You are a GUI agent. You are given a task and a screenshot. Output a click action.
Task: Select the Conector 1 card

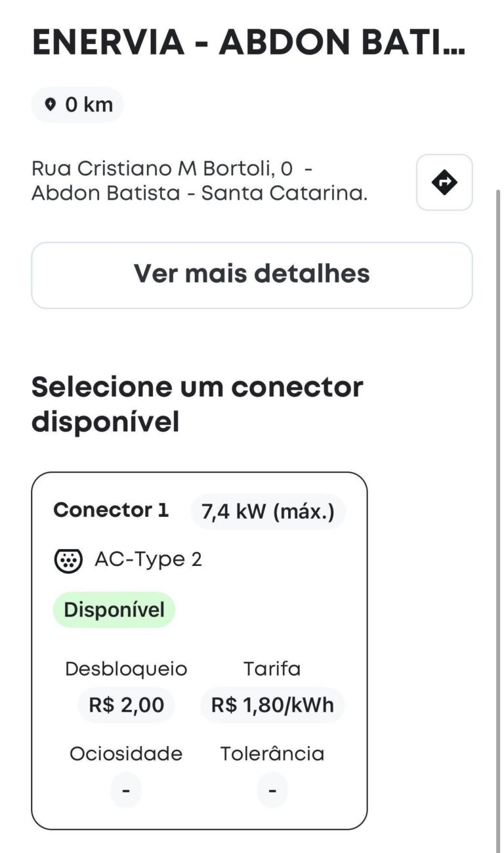tap(199, 651)
